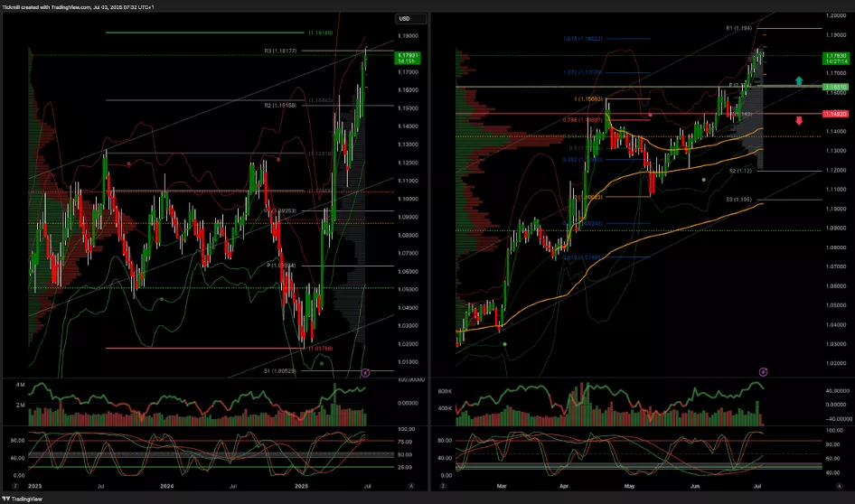Viewport: 855px width, 504px height.
Task: Click the R1 (1.194) pivot label
Action: point(738,28)
